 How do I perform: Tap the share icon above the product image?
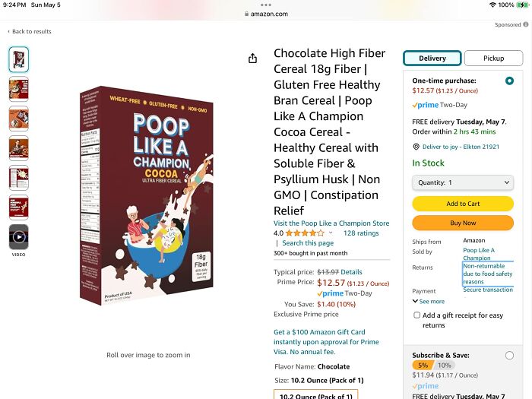pyautogui.click(x=252, y=59)
